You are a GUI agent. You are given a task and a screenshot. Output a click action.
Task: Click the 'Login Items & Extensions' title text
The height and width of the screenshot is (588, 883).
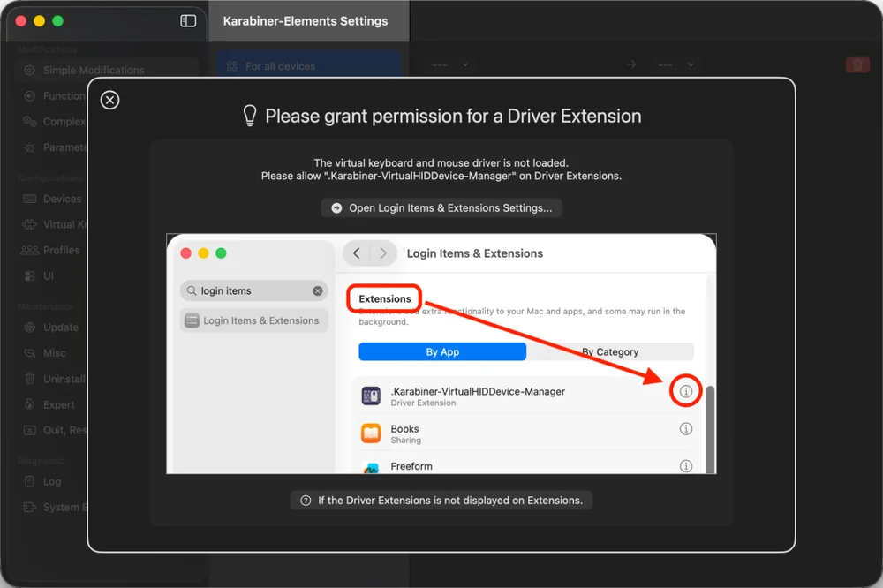(x=475, y=253)
